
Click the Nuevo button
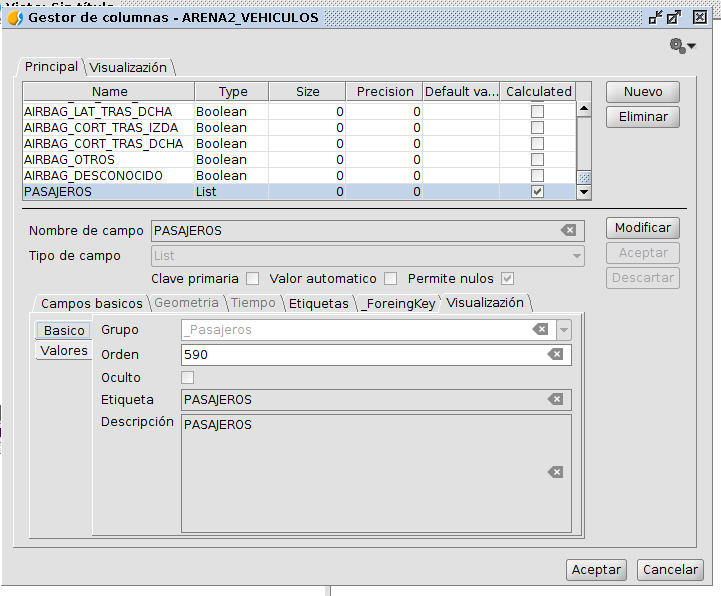(x=642, y=92)
